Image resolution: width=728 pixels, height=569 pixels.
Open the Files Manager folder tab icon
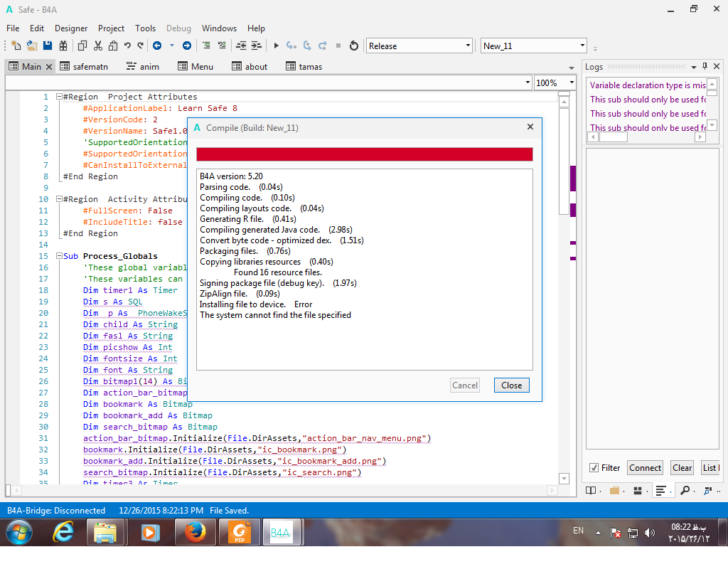(614, 490)
